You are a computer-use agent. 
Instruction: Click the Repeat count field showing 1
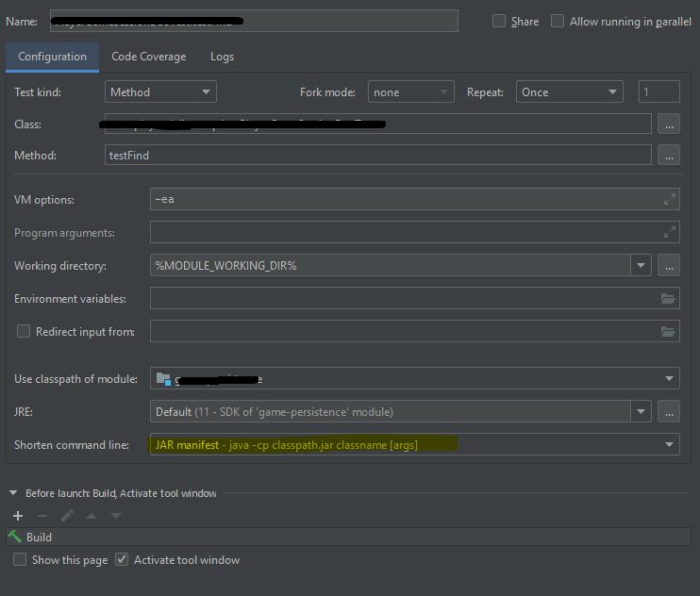(x=659, y=91)
